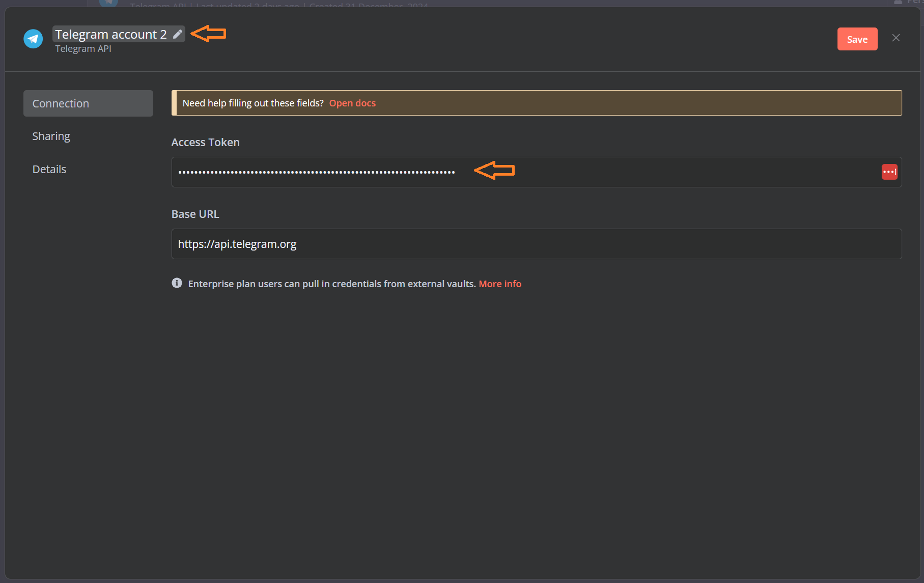
Task: Click the Base URL label
Action: (195, 214)
